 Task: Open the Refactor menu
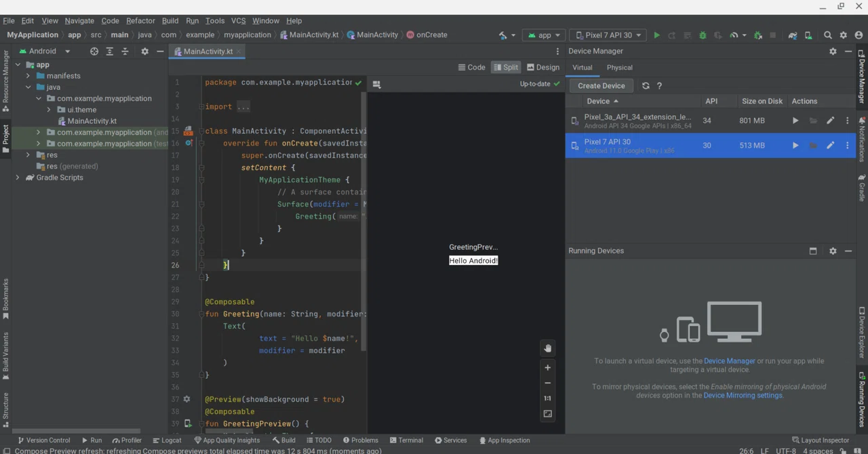(140, 20)
